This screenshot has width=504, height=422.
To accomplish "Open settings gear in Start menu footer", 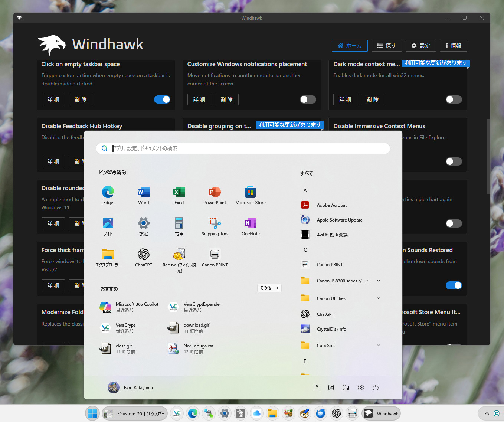I will click(x=361, y=387).
